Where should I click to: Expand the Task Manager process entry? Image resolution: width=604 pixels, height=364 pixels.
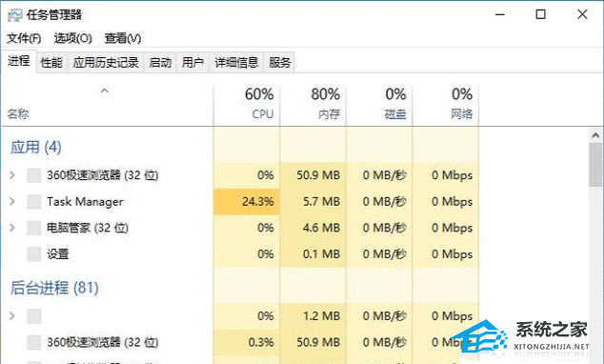pyautogui.click(x=12, y=201)
